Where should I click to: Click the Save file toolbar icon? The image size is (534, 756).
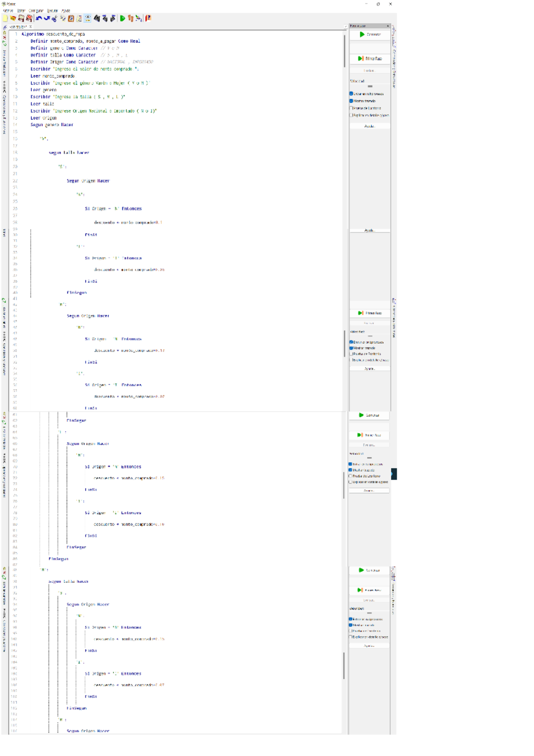(x=21, y=18)
